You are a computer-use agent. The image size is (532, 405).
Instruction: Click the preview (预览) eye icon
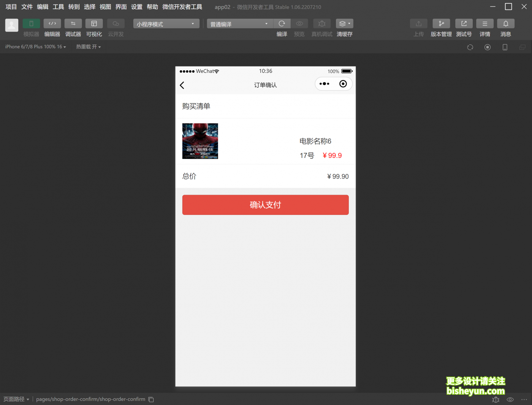(x=299, y=24)
